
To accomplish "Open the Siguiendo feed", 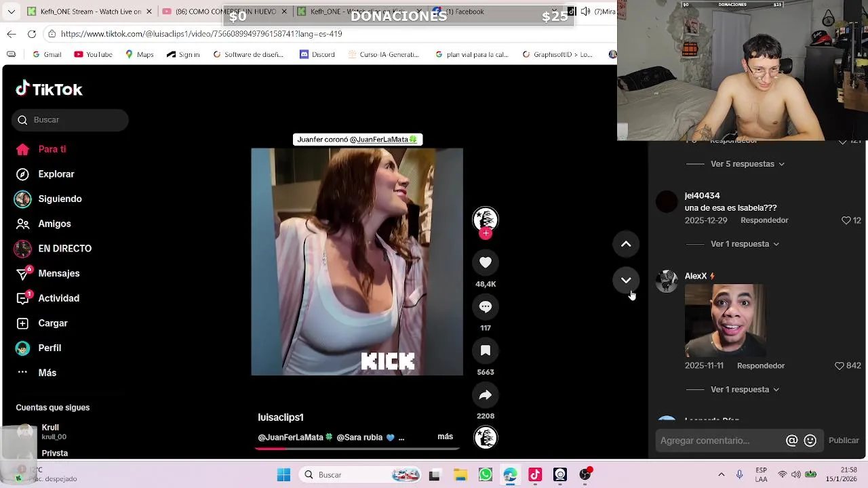I will (48, 199).
